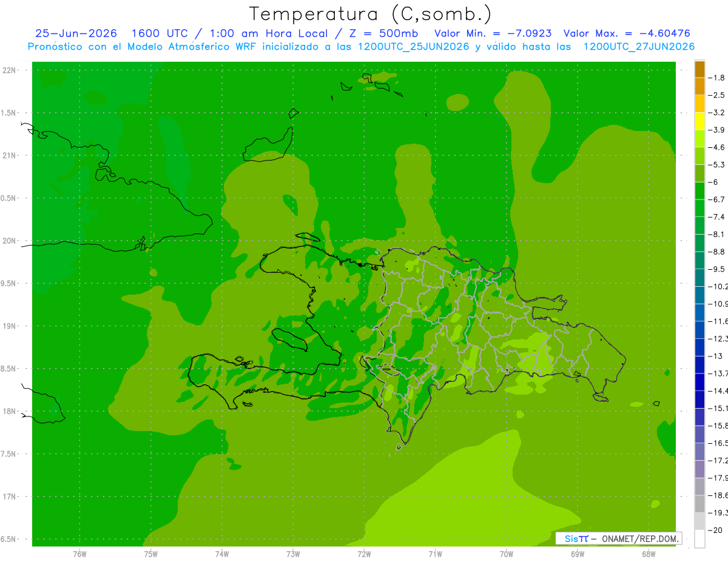Click the ONAMET/REP.DOM. credit text
Screen dimensions: 728x562
point(639,538)
